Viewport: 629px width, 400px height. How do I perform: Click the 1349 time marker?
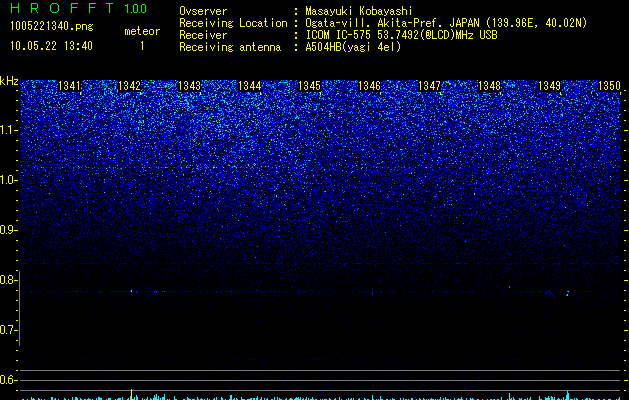pyautogui.click(x=549, y=86)
